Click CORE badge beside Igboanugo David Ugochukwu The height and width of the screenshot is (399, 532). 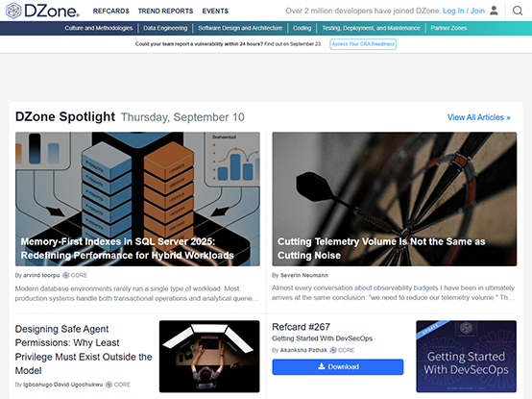[118, 385]
